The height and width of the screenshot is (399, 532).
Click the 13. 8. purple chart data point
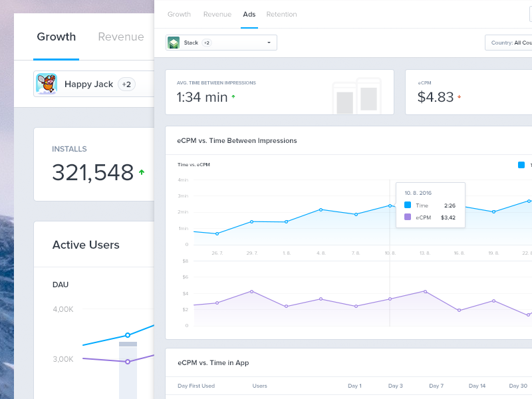coord(425,291)
